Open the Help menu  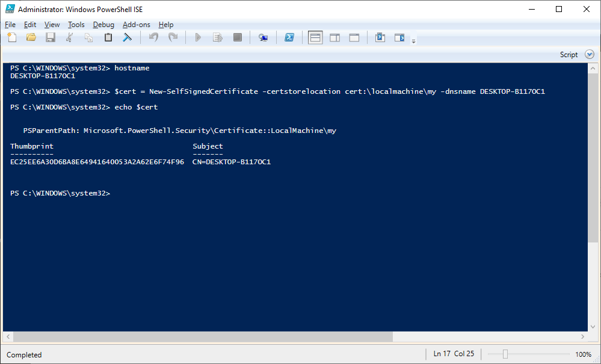[x=166, y=25]
